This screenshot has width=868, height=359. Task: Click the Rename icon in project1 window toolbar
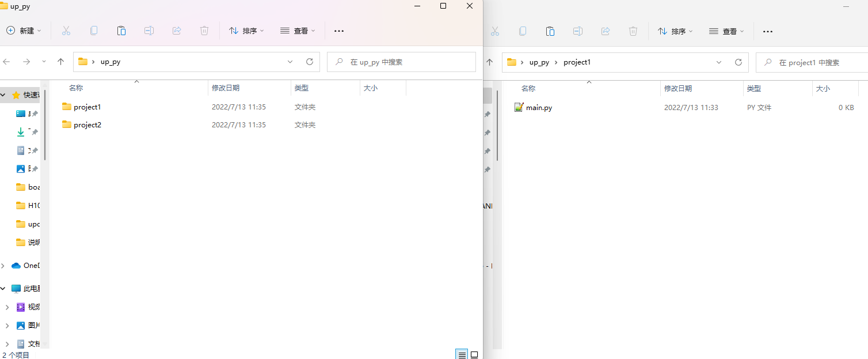point(578,31)
